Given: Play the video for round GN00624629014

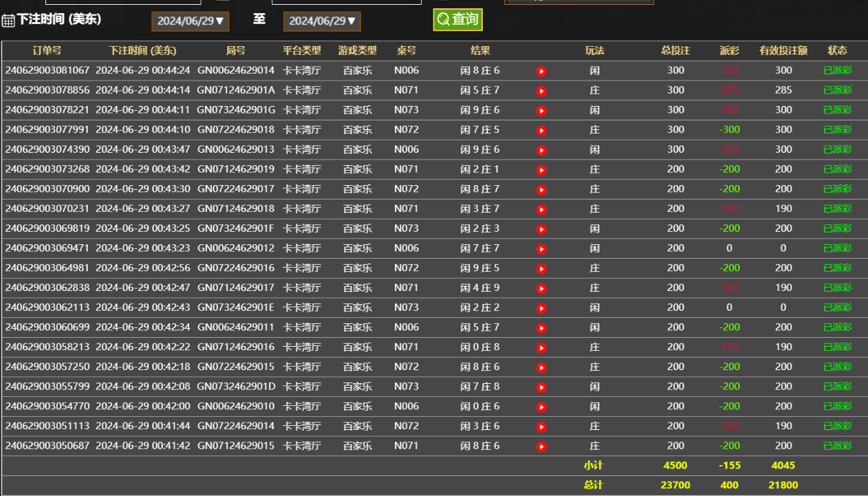Looking at the screenshot, I should click(541, 71).
